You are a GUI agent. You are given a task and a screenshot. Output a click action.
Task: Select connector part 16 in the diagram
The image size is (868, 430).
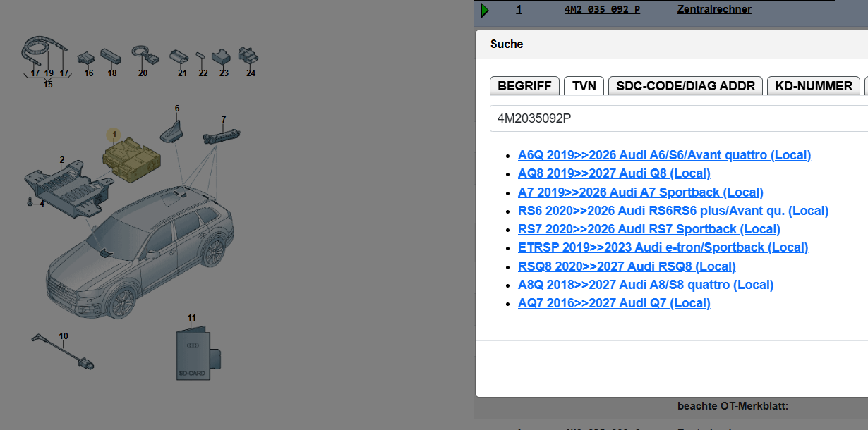(x=88, y=57)
